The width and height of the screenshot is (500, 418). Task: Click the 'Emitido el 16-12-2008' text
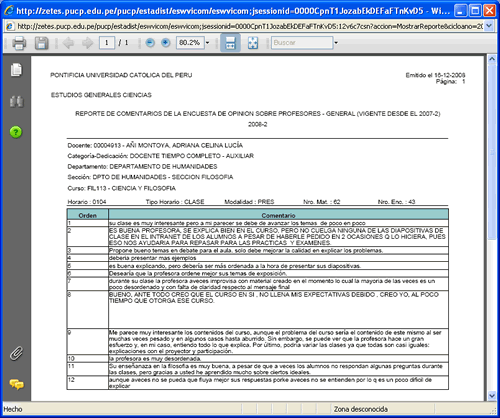pyautogui.click(x=435, y=75)
